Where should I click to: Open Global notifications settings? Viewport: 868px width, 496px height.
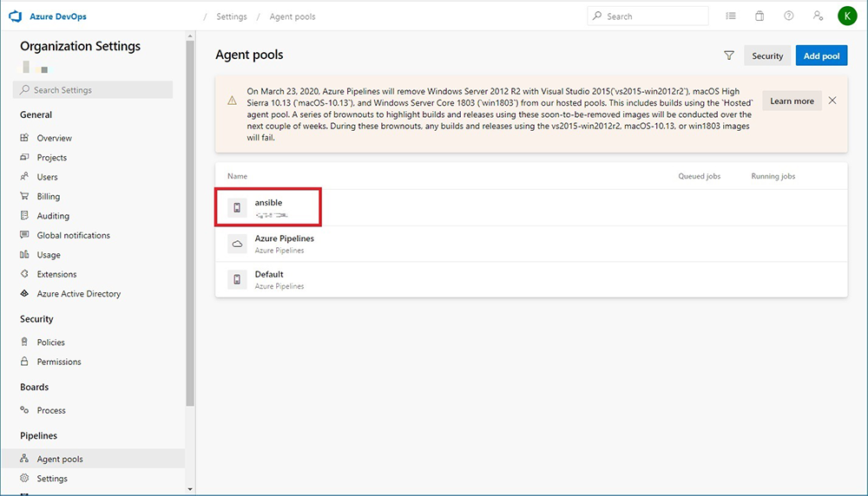pos(74,235)
